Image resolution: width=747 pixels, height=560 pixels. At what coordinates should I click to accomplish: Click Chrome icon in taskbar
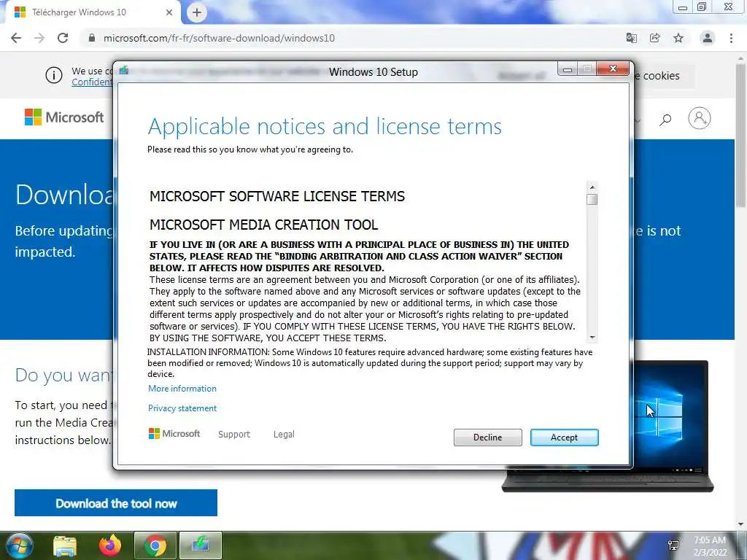[155, 545]
